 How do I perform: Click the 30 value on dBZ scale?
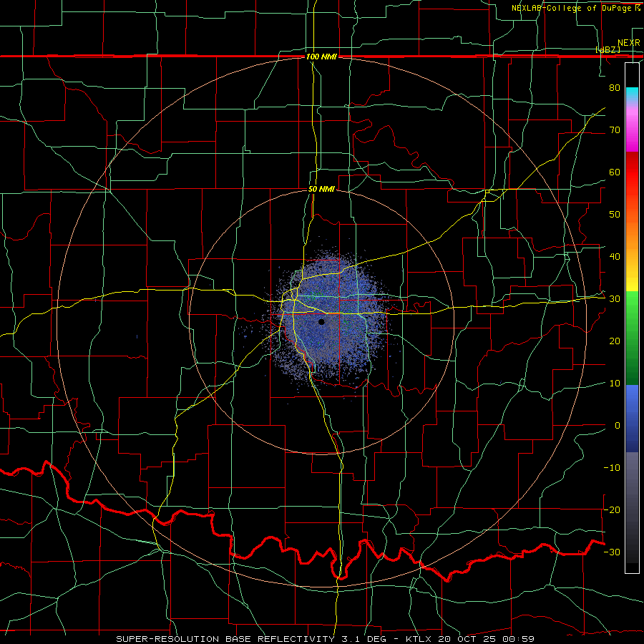pyautogui.click(x=615, y=299)
